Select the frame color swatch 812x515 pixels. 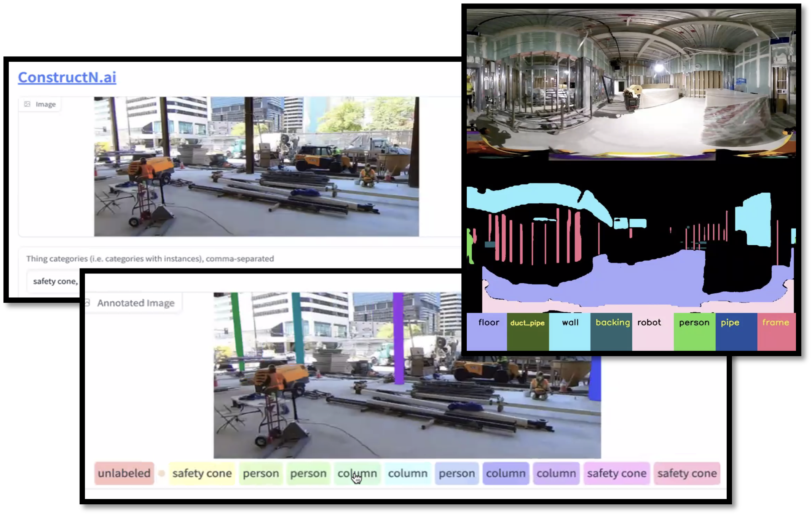coord(776,332)
